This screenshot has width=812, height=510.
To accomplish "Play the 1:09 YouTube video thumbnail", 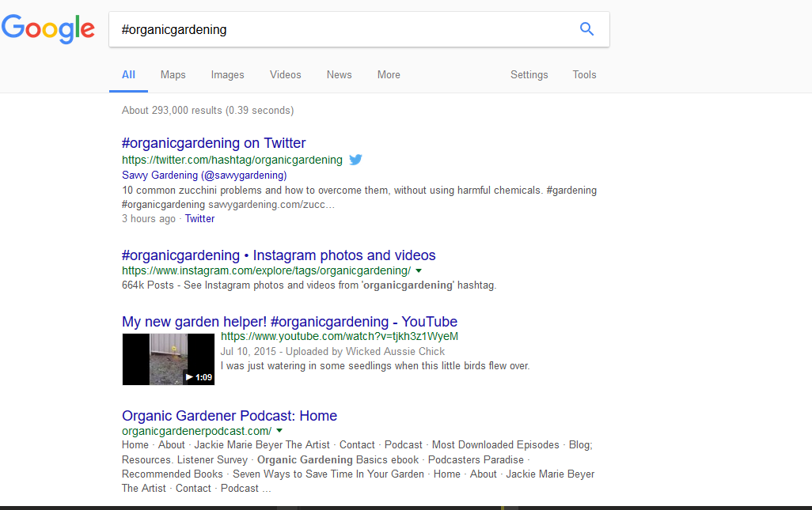I will coord(169,359).
